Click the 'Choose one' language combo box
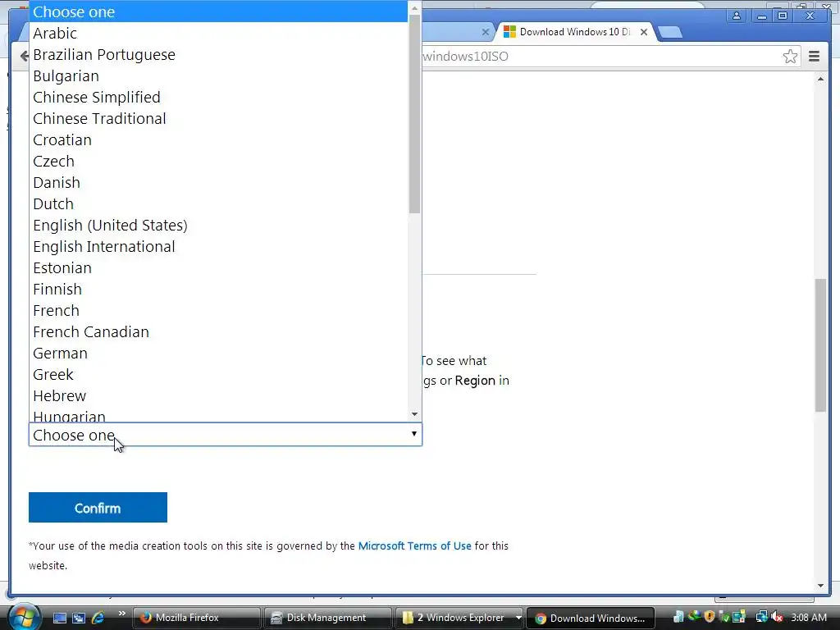The width and height of the screenshot is (840, 630). pyautogui.click(x=226, y=435)
